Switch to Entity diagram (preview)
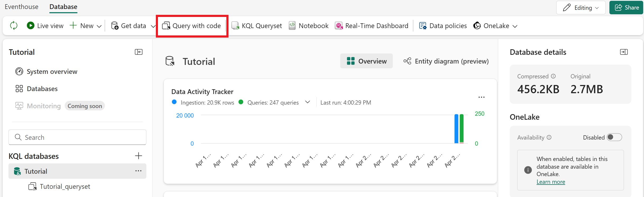This screenshot has height=197, width=644. tap(446, 61)
